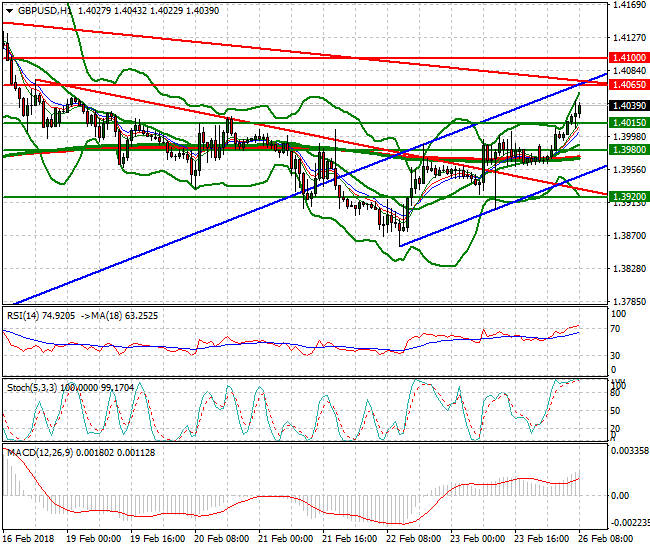Image resolution: width=650 pixels, height=550 pixels.
Task: Click the 1.39560 price scale value
Action: click(x=629, y=170)
